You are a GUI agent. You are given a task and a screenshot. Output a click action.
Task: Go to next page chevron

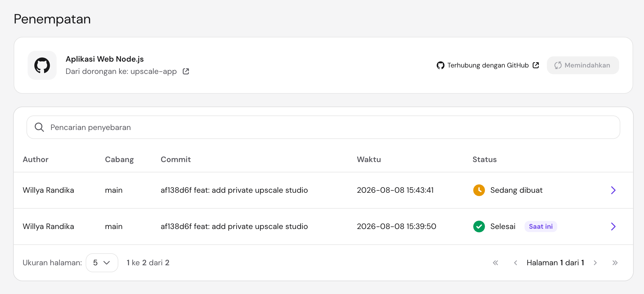click(x=595, y=263)
